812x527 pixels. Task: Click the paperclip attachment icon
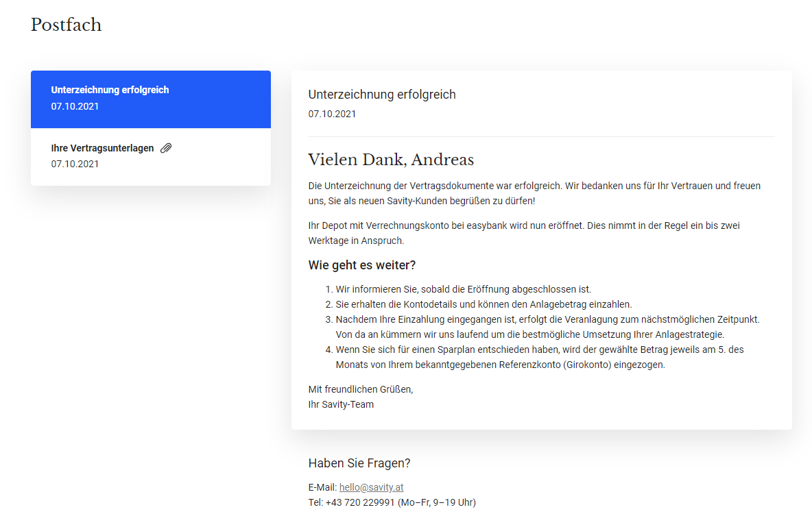[166, 148]
